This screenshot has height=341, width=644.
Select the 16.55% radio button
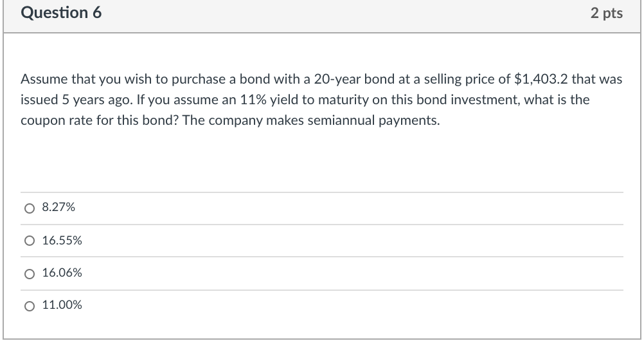click(x=28, y=241)
